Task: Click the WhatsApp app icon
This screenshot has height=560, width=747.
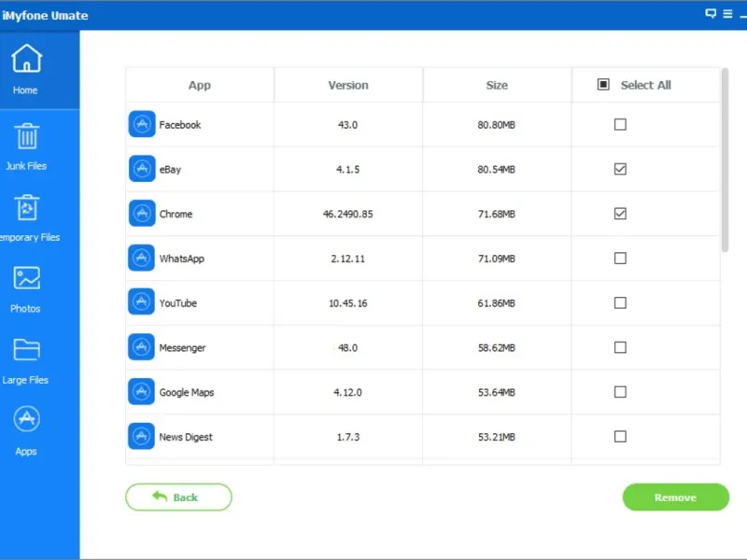Action: 142,258
